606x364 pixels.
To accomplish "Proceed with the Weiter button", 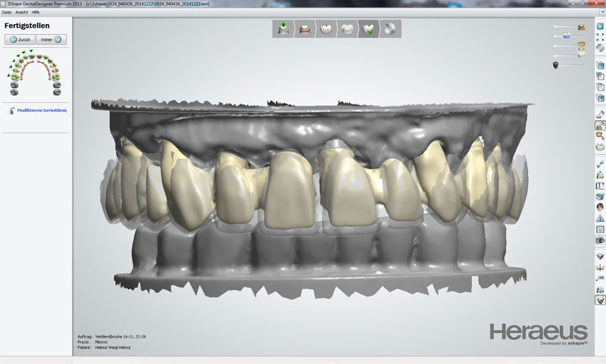I will tap(52, 39).
